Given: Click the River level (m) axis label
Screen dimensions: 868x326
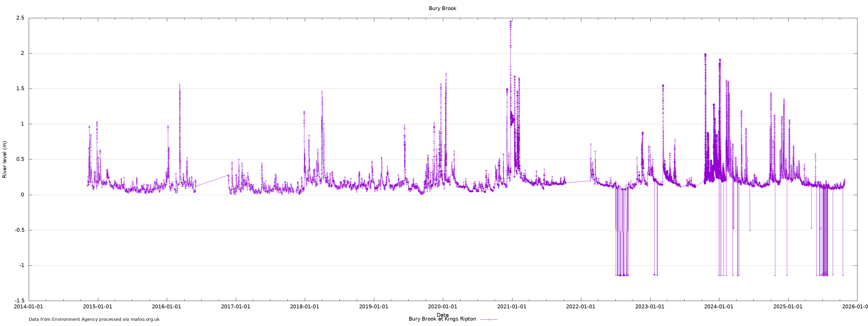Looking at the screenshot, I should click(5, 159).
